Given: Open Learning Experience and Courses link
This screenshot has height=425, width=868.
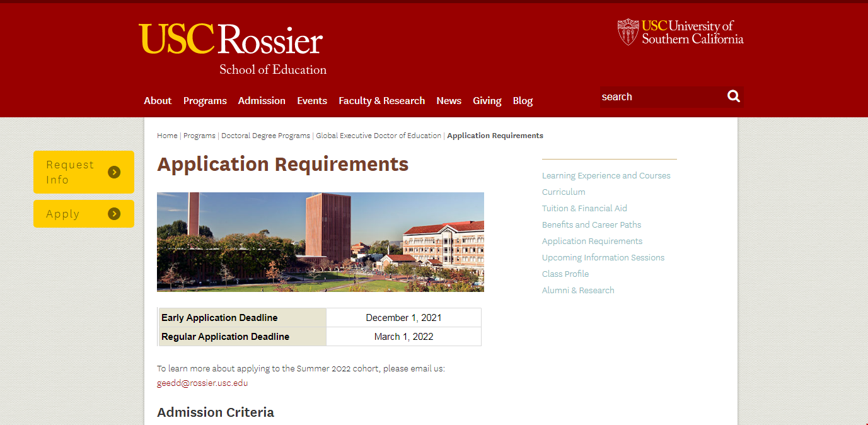Looking at the screenshot, I should click(x=606, y=176).
